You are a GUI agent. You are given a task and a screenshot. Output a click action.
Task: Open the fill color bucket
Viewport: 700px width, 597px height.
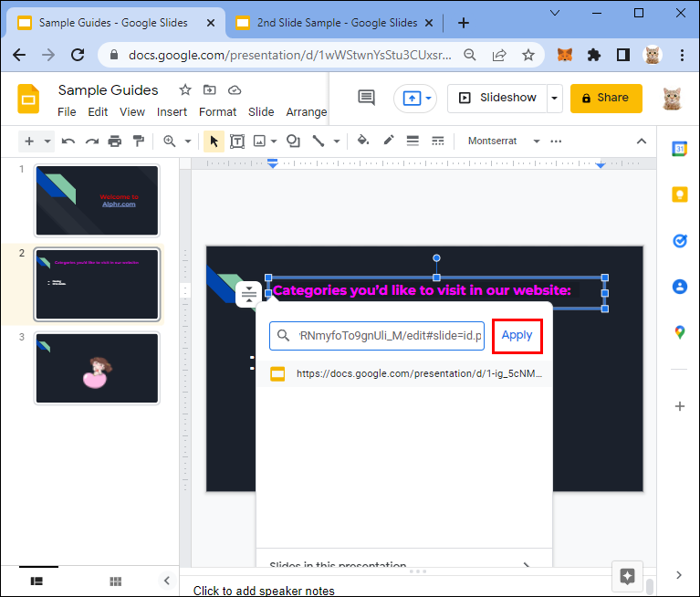click(363, 141)
